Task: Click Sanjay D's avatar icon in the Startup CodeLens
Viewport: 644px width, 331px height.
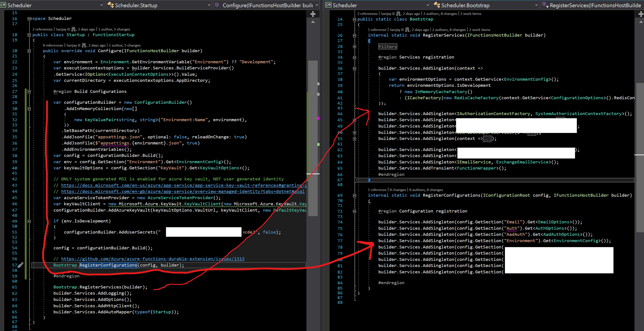Action: point(73,29)
